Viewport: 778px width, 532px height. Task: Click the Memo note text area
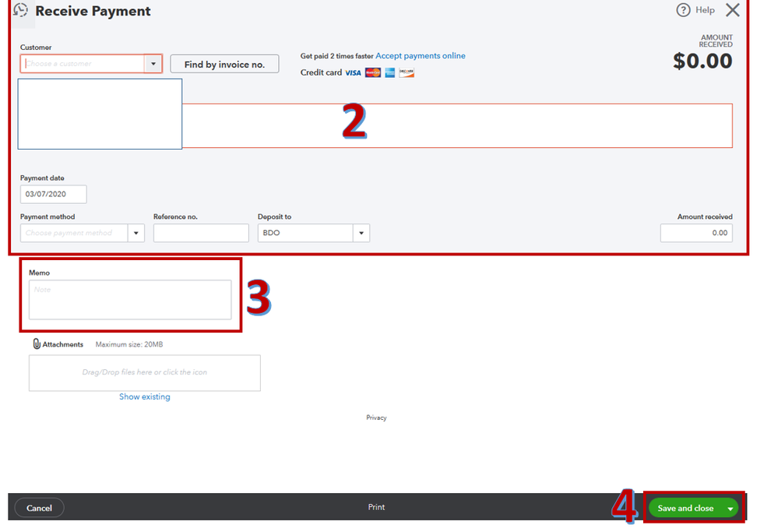130,300
